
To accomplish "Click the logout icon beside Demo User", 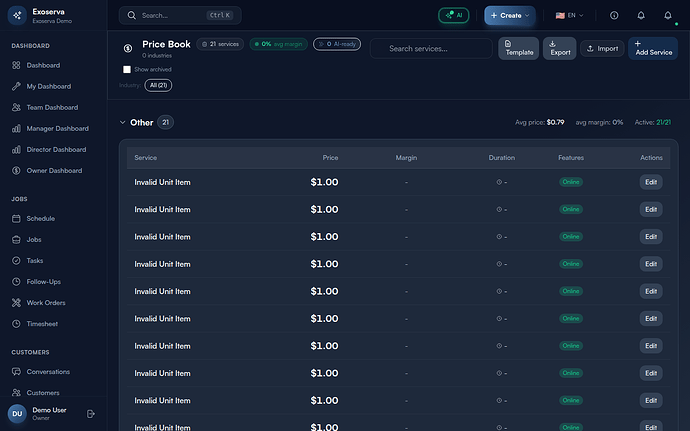I will click(91, 413).
